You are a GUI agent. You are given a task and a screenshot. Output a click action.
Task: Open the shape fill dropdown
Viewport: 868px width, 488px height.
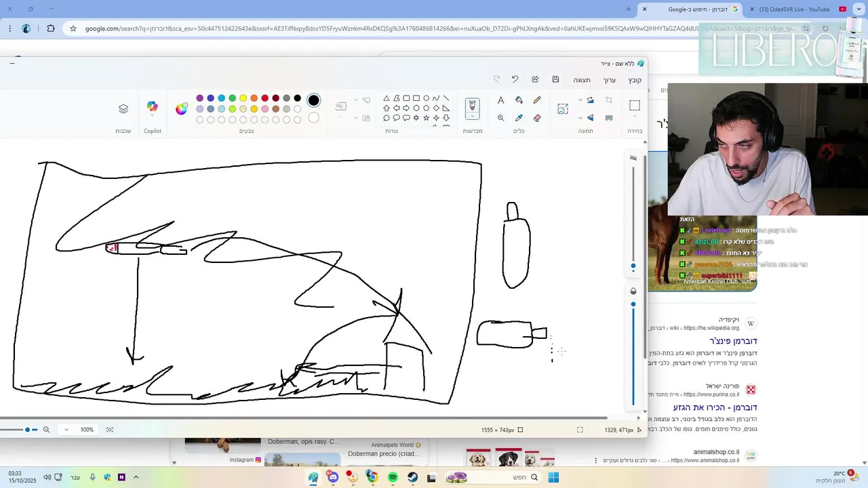tap(357, 118)
